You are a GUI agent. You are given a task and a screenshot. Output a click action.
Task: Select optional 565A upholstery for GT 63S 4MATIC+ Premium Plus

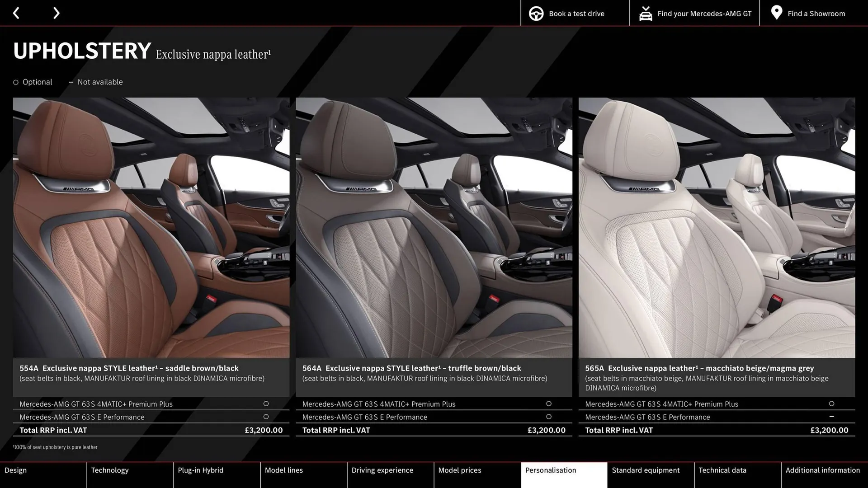[832, 404]
